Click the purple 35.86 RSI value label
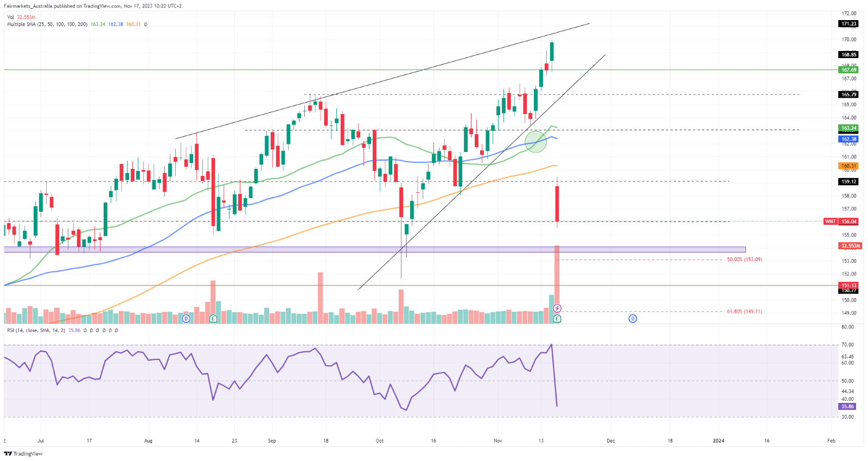Viewport: 868px width, 461px height. click(x=847, y=407)
